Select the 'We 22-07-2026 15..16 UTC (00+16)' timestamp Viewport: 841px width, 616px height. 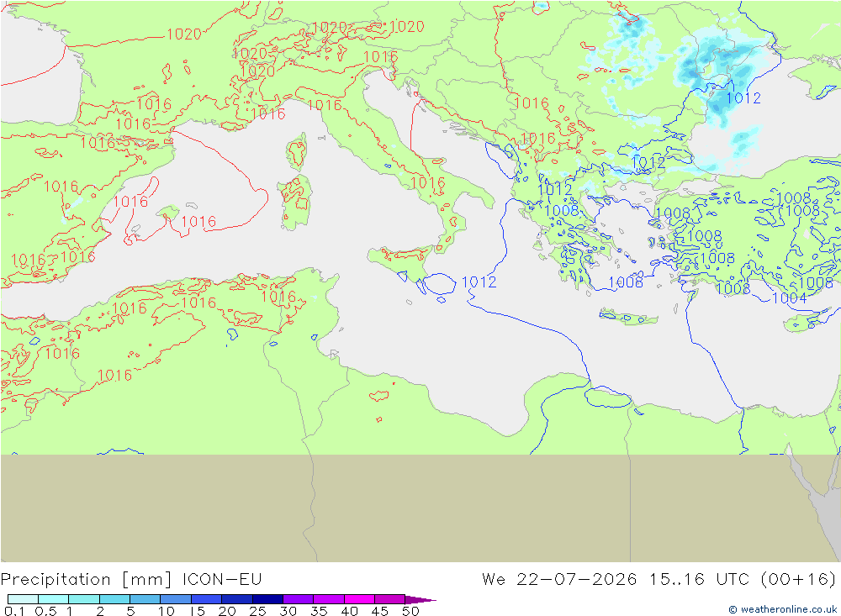click(659, 580)
